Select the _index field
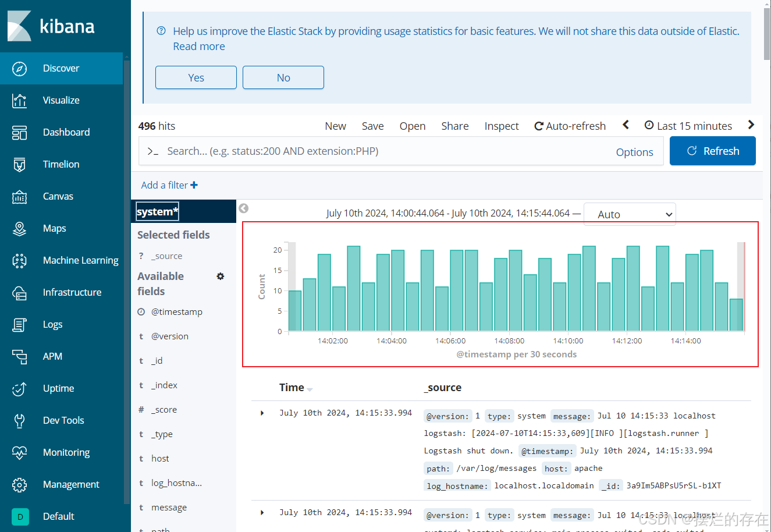This screenshot has height=532, width=771. tap(165, 385)
